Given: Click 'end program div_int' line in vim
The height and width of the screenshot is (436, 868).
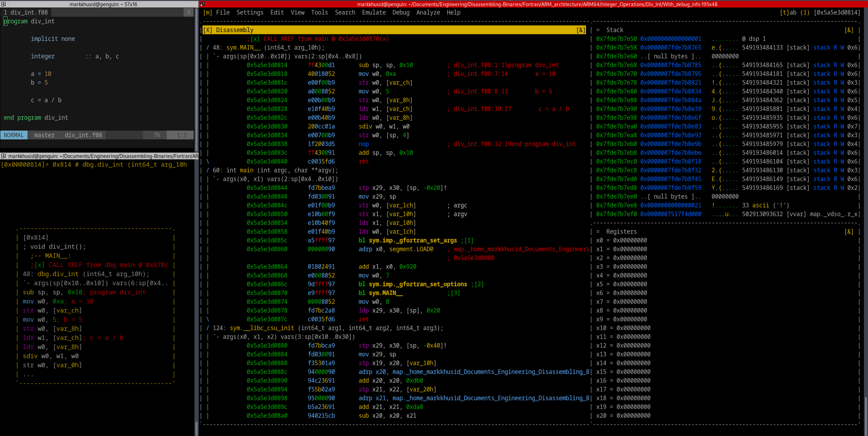Looking at the screenshot, I should [x=36, y=118].
